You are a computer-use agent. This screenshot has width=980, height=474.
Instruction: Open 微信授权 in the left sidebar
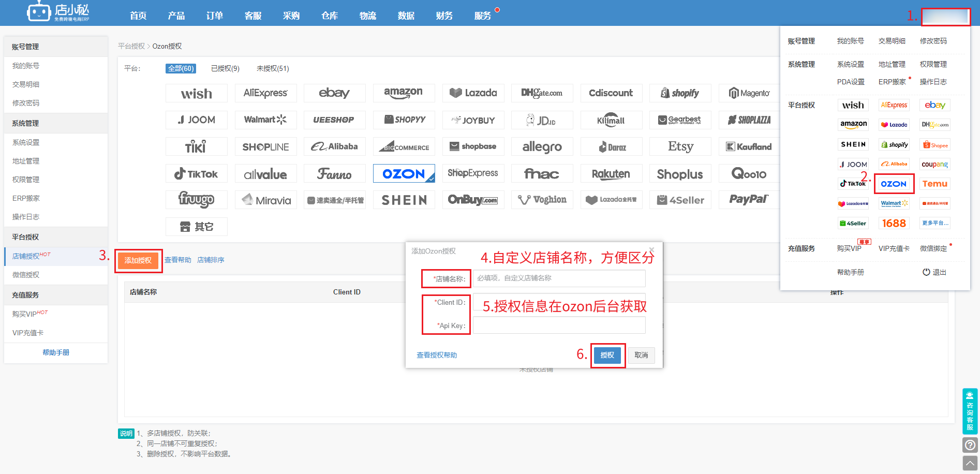pyautogui.click(x=26, y=275)
